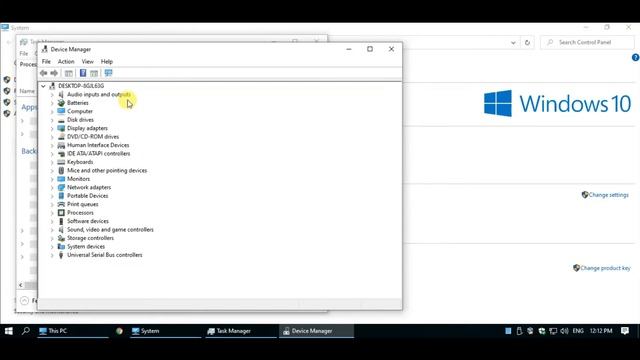Select the Network adapters label

coord(89,187)
